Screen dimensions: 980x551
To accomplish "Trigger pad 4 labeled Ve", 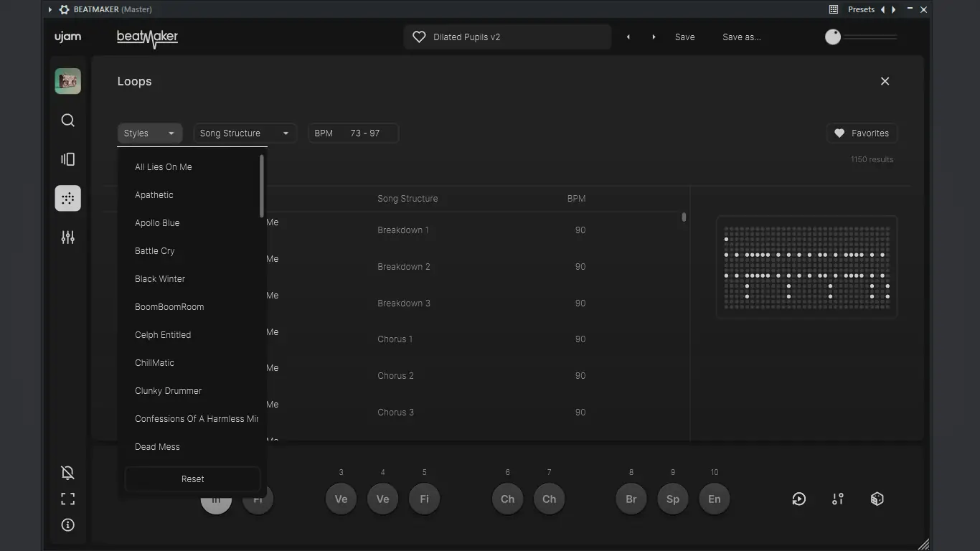I will click(x=382, y=499).
